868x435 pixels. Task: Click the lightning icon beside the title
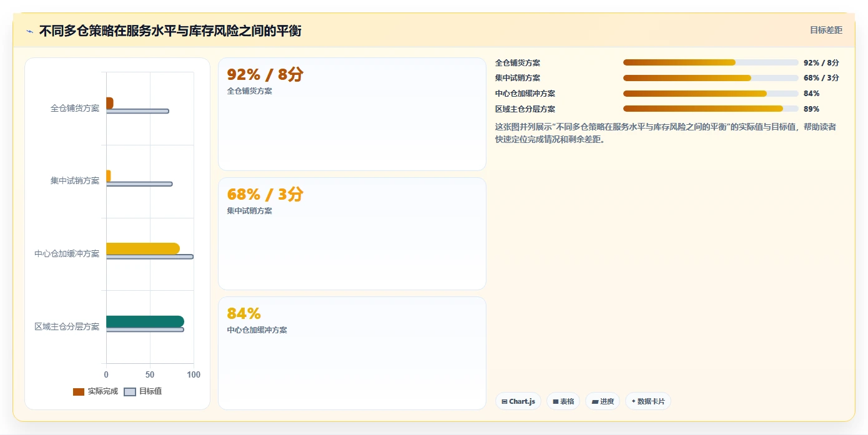click(29, 31)
